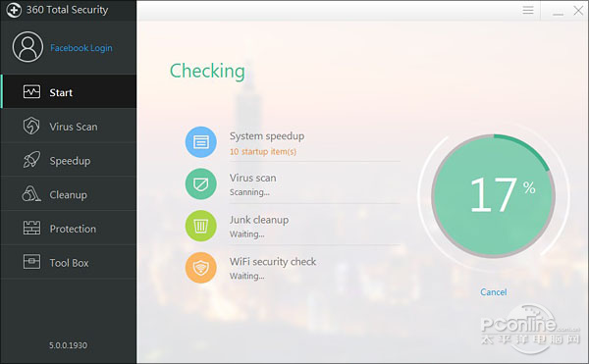Click the Cleanup vacuum icon
The height and width of the screenshot is (364, 589).
click(x=31, y=194)
